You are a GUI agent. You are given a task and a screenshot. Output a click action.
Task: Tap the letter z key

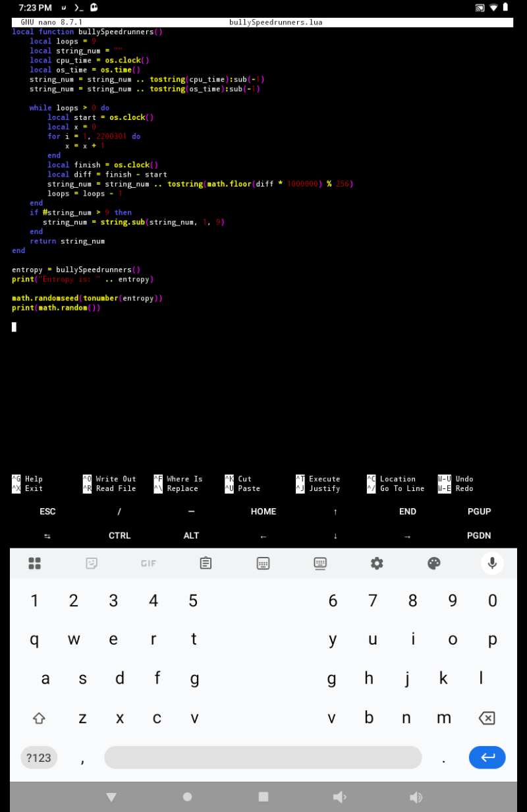pyautogui.click(x=82, y=718)
